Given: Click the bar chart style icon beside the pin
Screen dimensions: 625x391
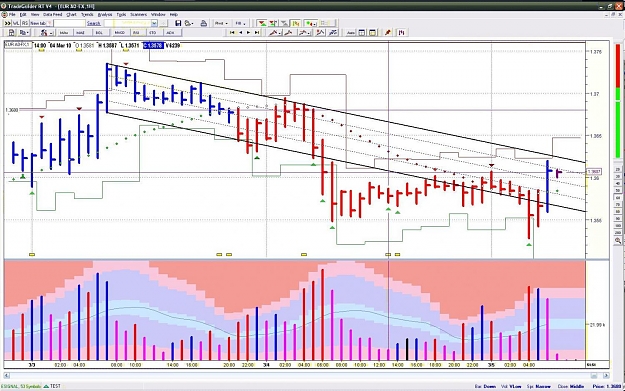Looking at the screenshot, I should (x=401, y=33).
